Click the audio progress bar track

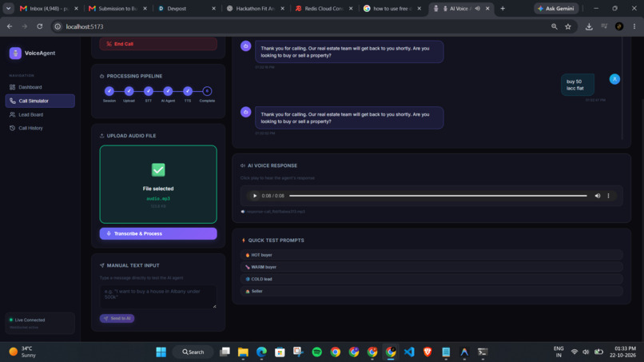coord(438,196)
